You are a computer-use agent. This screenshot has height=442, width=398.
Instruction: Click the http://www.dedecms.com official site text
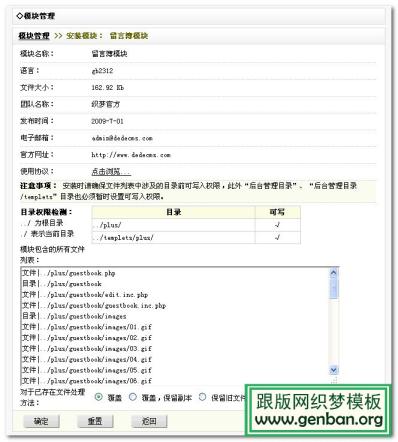pyautogui.click(x=131, y=155)
